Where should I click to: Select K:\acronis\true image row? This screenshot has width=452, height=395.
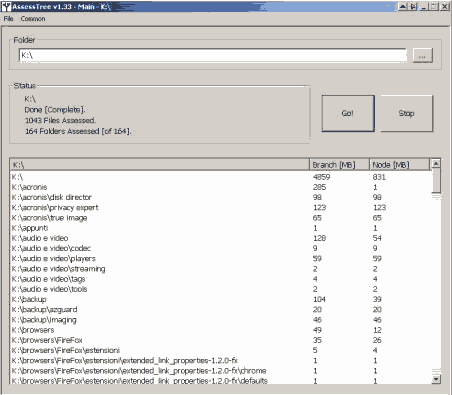[220, 218]
